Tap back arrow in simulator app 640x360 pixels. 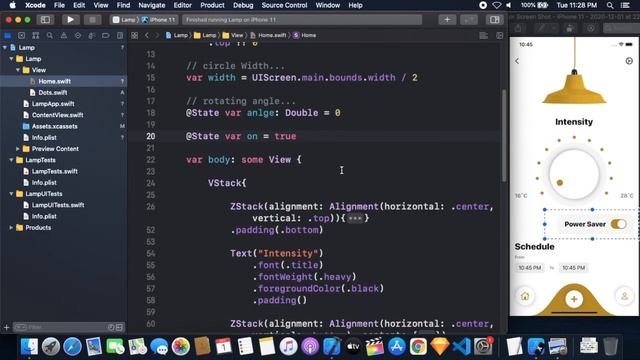coord(517,61)
